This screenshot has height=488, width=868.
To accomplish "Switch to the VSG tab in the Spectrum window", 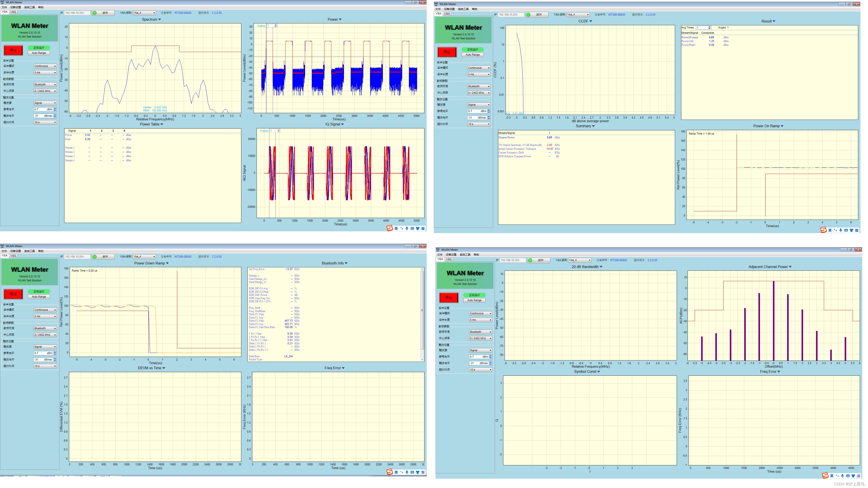I will (x=13, y=12).
